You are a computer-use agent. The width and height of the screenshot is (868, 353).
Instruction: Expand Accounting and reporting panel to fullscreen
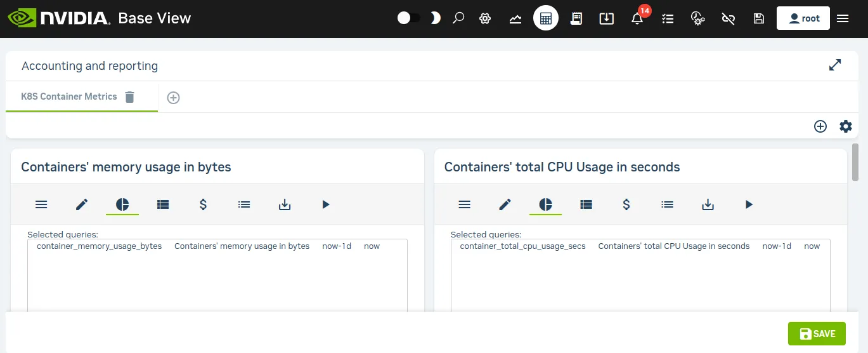point(835,65)
